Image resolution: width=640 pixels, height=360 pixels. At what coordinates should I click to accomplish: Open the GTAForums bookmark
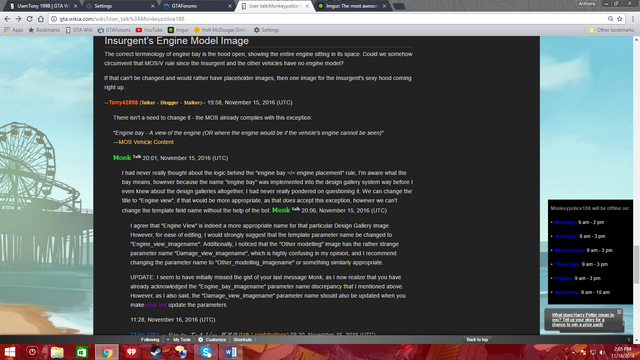pyautogui.click(x=114, y=30)
